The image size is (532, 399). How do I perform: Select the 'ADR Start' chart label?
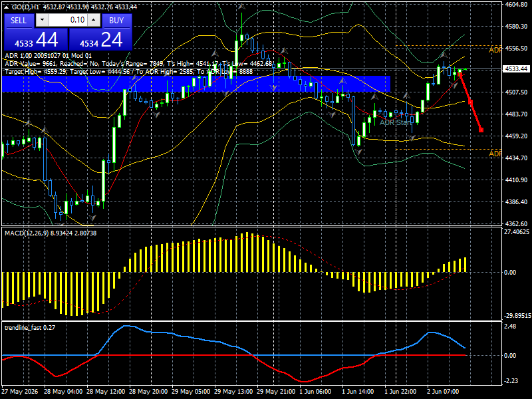(395, 122)
